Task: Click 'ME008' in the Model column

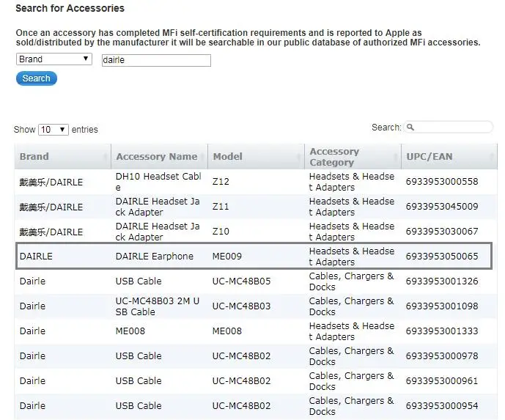Action: pyautogui.click(x=227, y=331)
